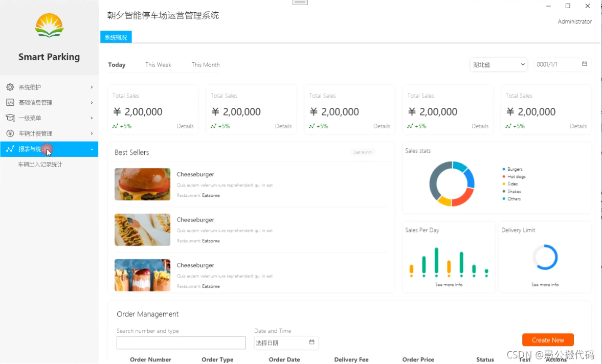Image resolution: width=602 pixels, height=364 pixels.
Task: Click the Administrator user label
Action: point(575,21)
